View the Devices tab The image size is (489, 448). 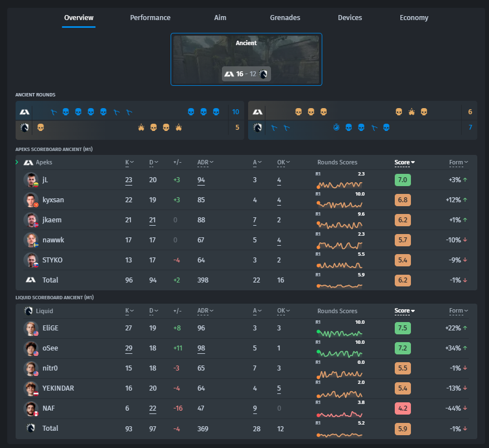click(x=350, y=18)
